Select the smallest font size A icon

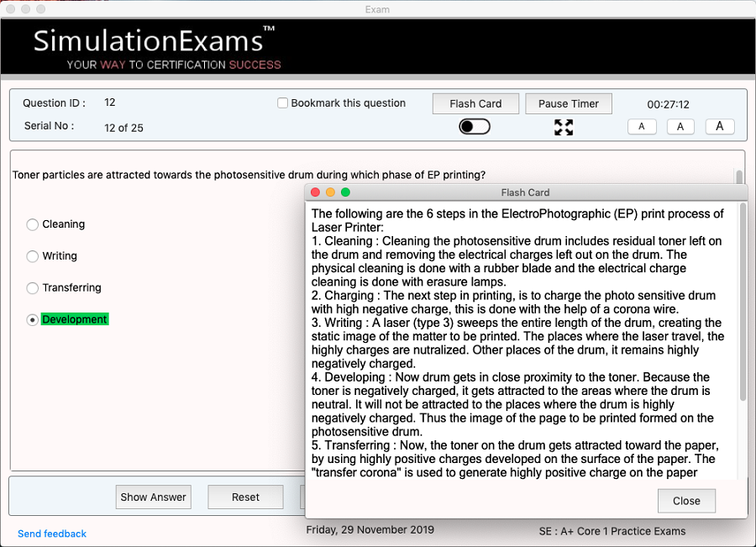click(642, 126)
